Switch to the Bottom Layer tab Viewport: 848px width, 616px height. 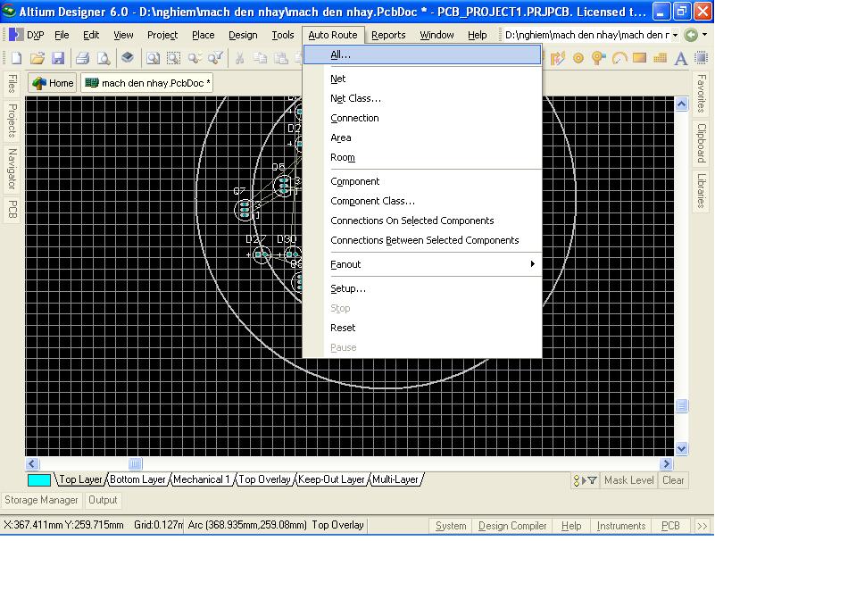[137, 479]
